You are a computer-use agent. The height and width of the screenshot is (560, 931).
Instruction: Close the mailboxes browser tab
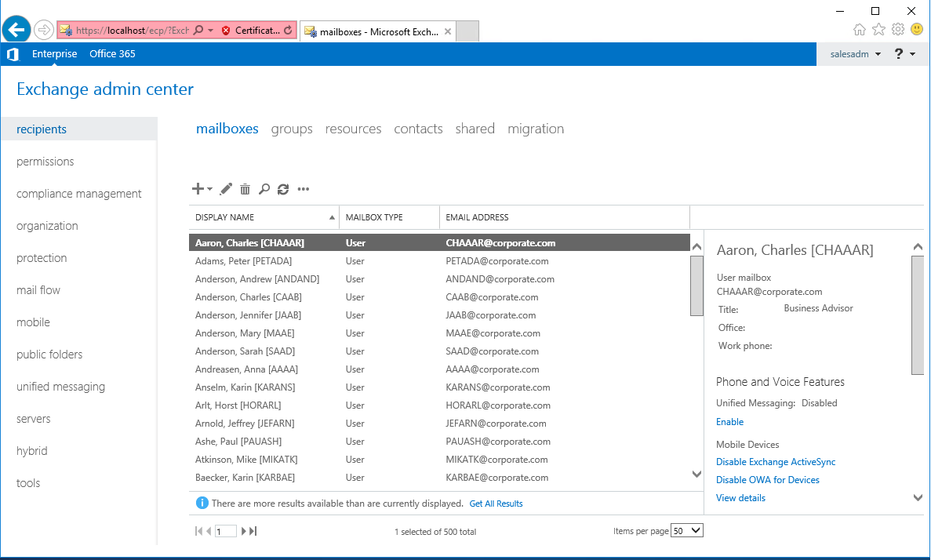[x=448, y=31]
